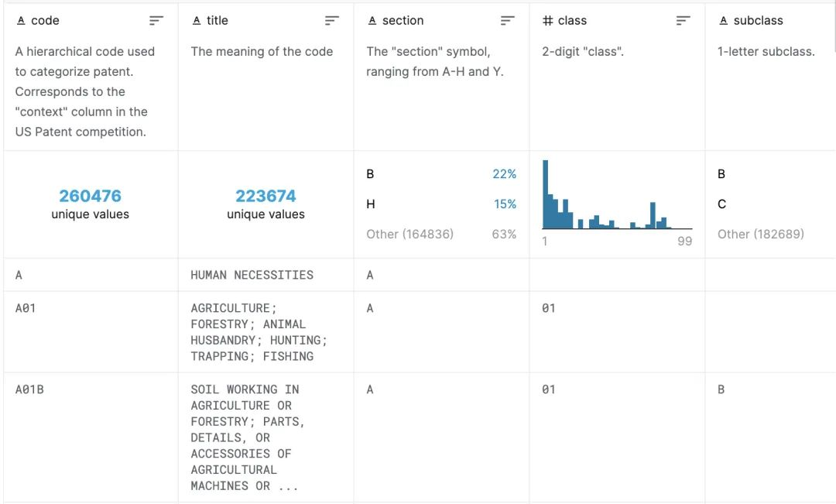Select the A01 code cell

(x=26, y=308)
